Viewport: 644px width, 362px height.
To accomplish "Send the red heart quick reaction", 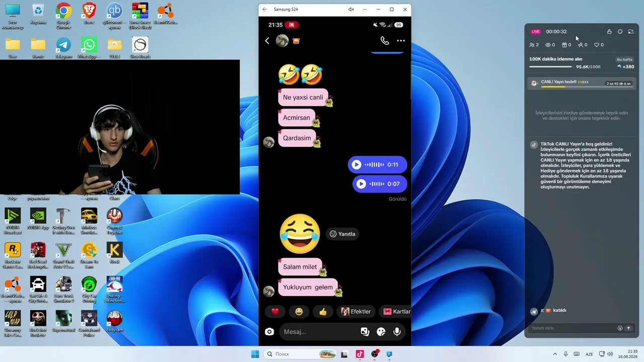I will (x=275, y=312).
